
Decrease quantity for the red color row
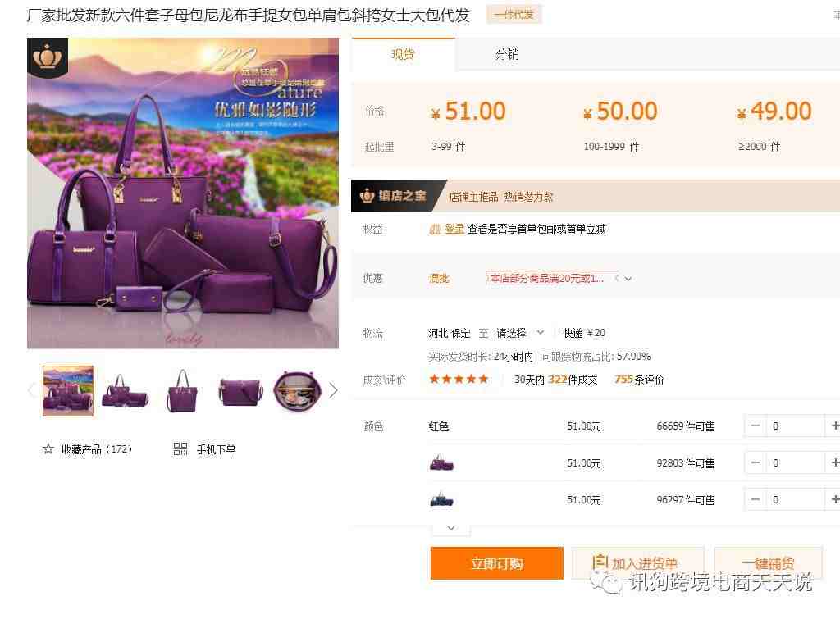point(756,426)
